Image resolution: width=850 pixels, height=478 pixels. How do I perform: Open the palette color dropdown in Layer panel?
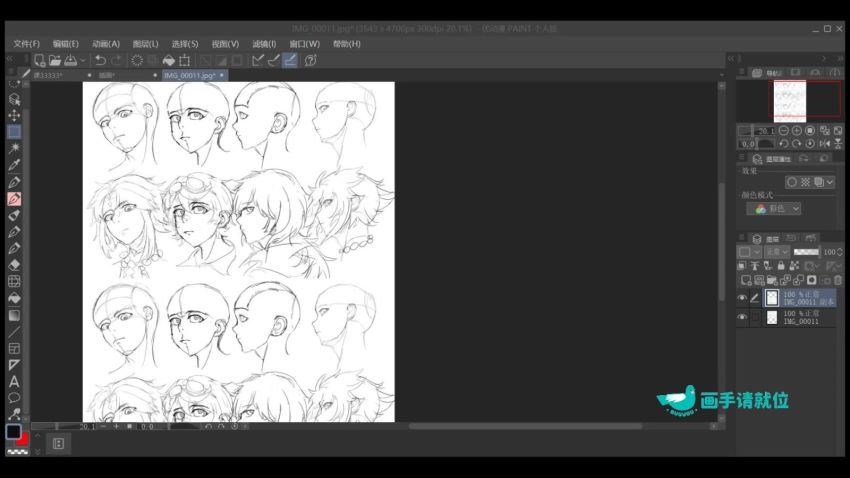click(750, 252)
